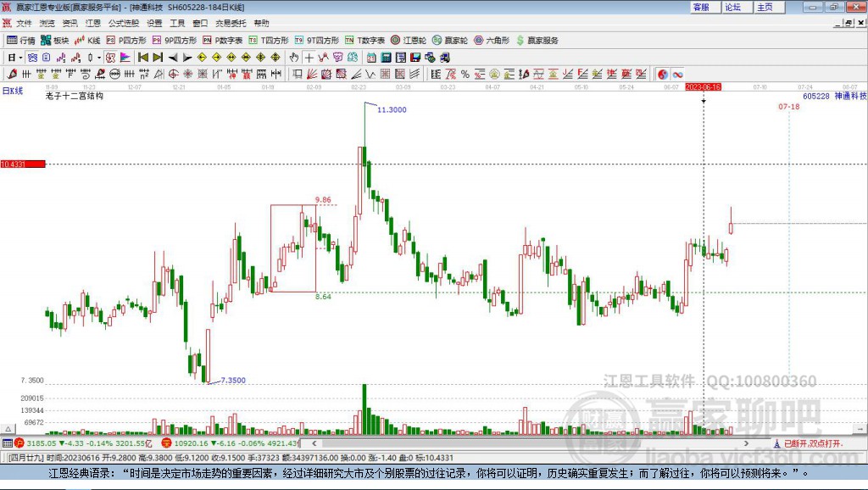Select the percent % line tool
The width and height of the screenshot is (868, 490).
click(x=465, y=75)
